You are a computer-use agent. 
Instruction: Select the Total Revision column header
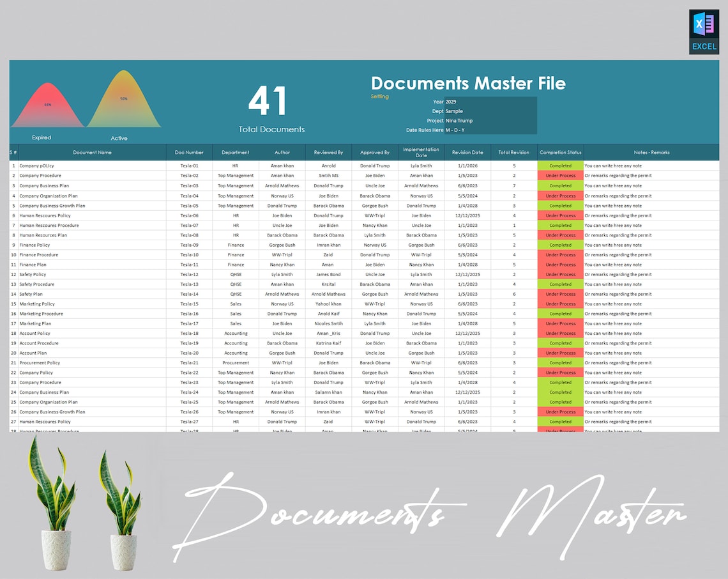[x=514, y=152]
